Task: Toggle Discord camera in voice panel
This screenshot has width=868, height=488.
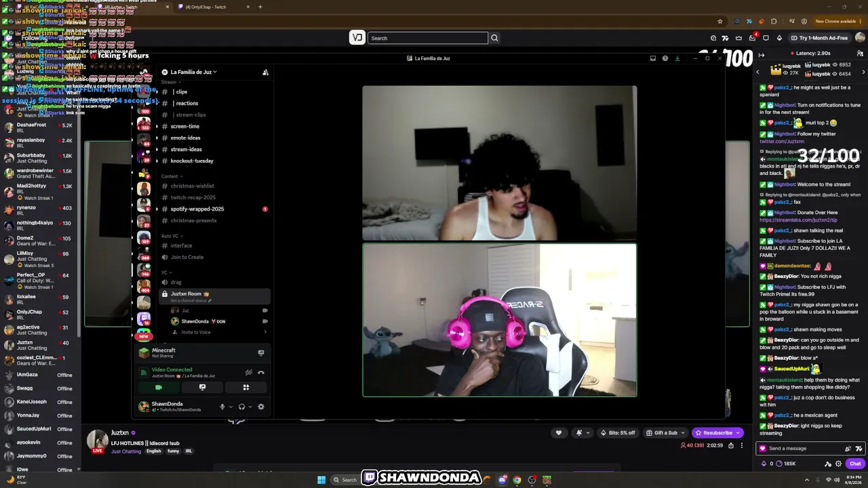Action: pyautogui.click(x=159, y=387)
